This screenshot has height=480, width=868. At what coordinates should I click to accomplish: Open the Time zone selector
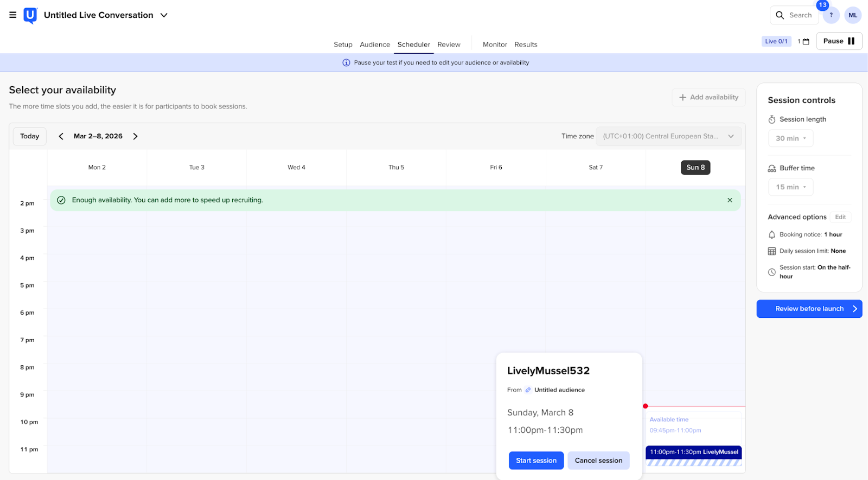[668, 137]
